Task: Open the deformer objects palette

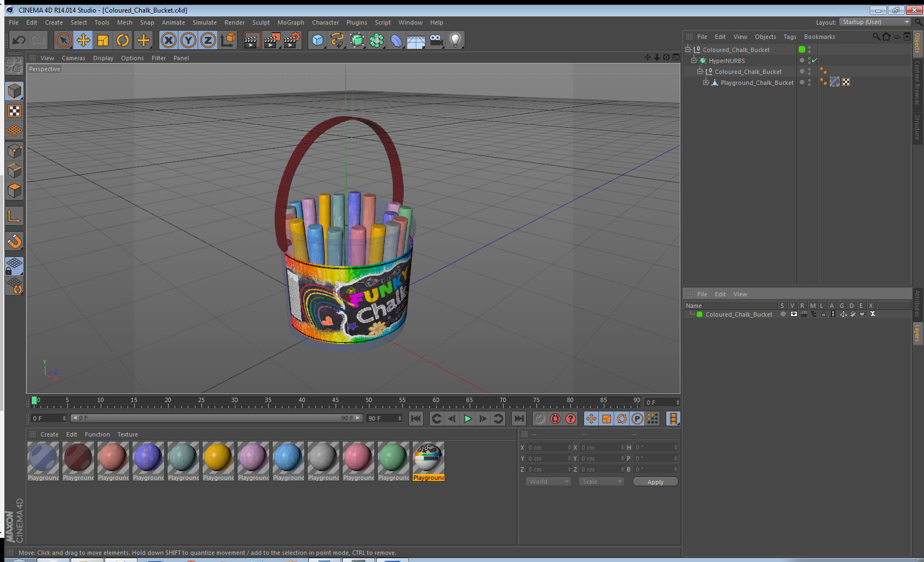Action: tap(396, 40)
